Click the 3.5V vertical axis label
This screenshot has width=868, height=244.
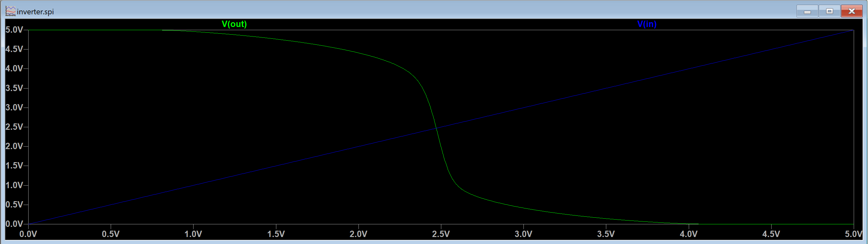[x=14, y=88]
